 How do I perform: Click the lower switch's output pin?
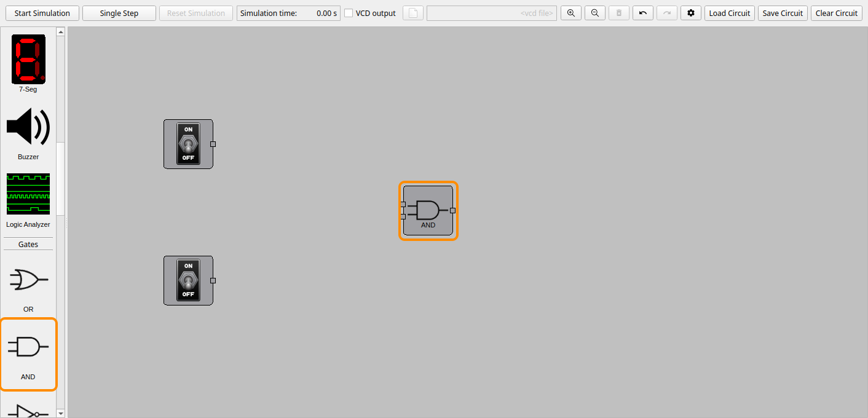[213, 280]
